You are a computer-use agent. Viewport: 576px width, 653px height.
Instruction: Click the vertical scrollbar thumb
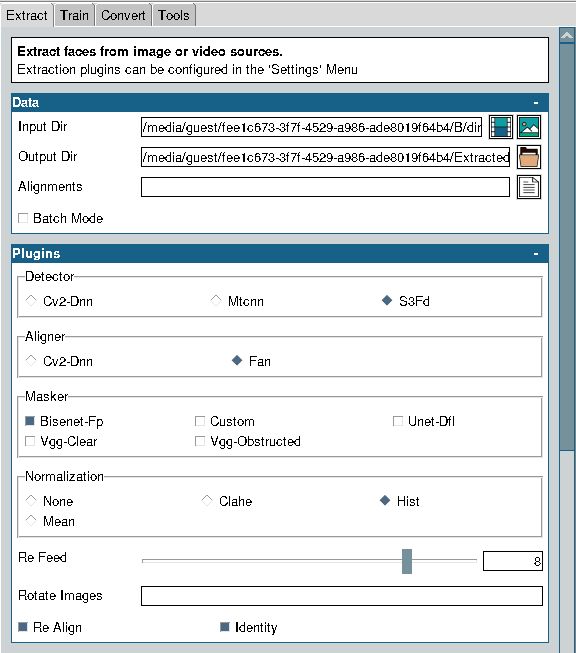coord(567,247)
